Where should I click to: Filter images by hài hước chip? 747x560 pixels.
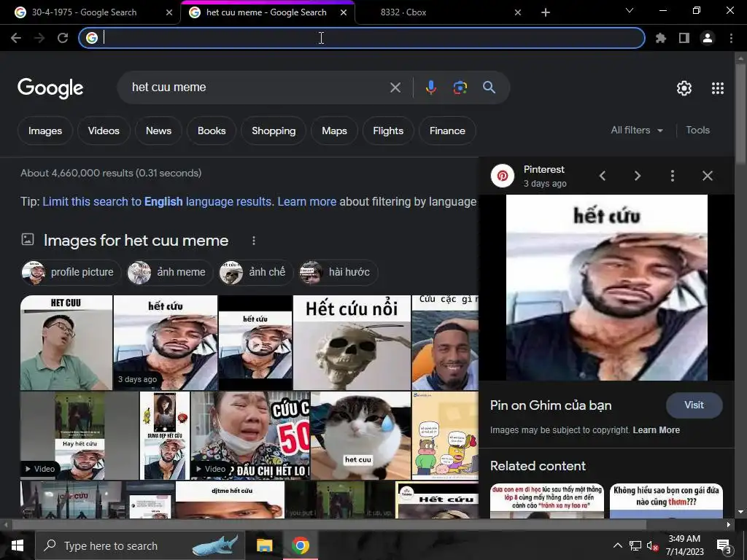point(338,273)
